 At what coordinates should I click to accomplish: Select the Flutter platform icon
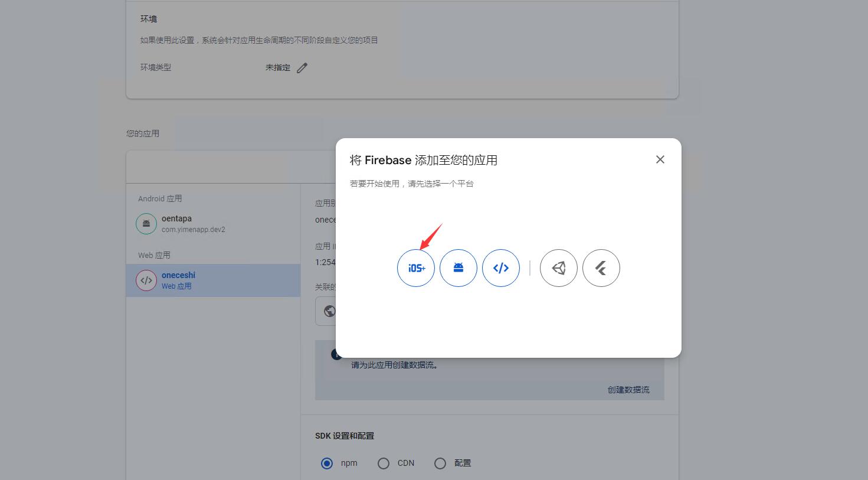click(x=601, y=268)
